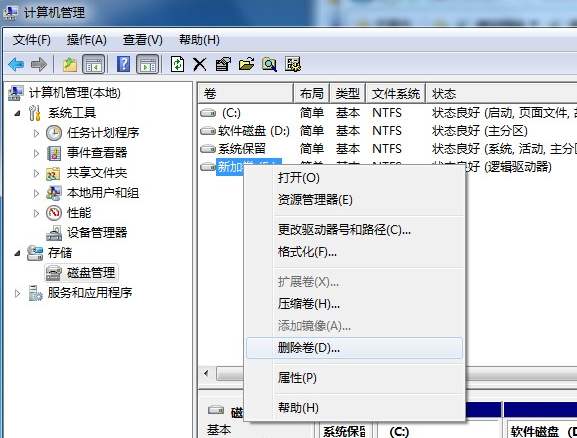Image resolution: width=577 pixels, height=438 pixels.
Task: Open the 帮助(H) menu in menu bar
Action: click(x=199, y=40)
